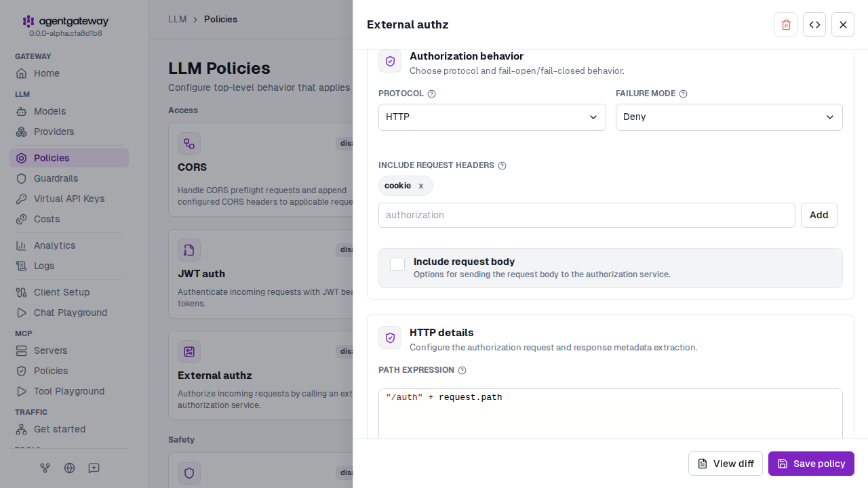The image size is (868, 488).
Task: Remove the cookie header chip
Action: click(x=420, y=186)
